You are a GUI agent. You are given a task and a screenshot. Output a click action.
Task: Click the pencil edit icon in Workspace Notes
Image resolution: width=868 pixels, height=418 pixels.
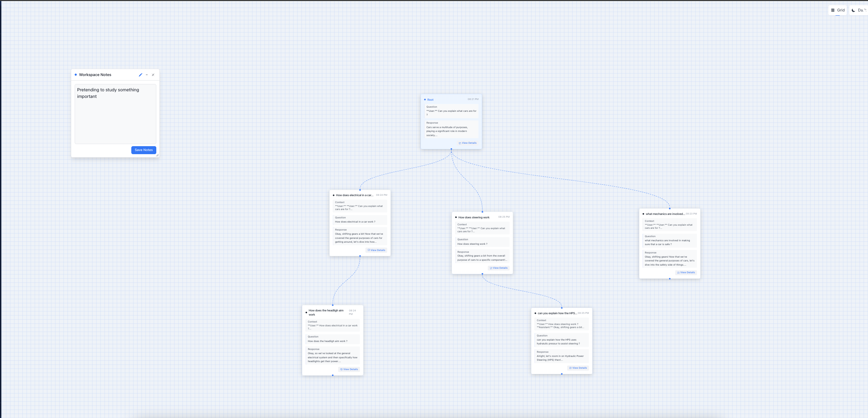tap(140, 75)
